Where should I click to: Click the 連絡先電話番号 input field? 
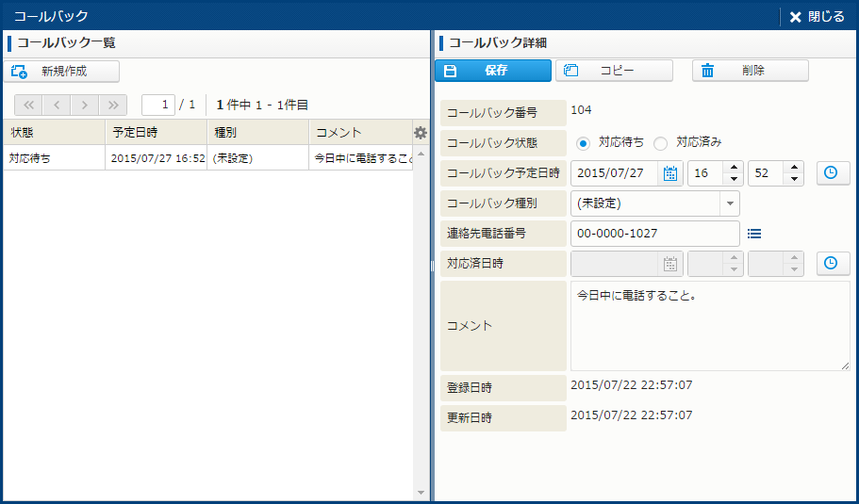[654, 234]
